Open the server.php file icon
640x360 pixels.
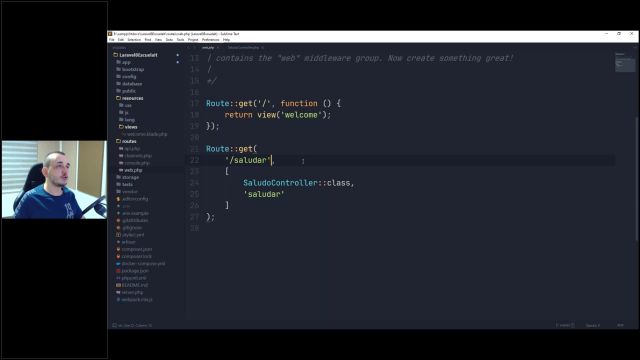[x=118, y=293]
